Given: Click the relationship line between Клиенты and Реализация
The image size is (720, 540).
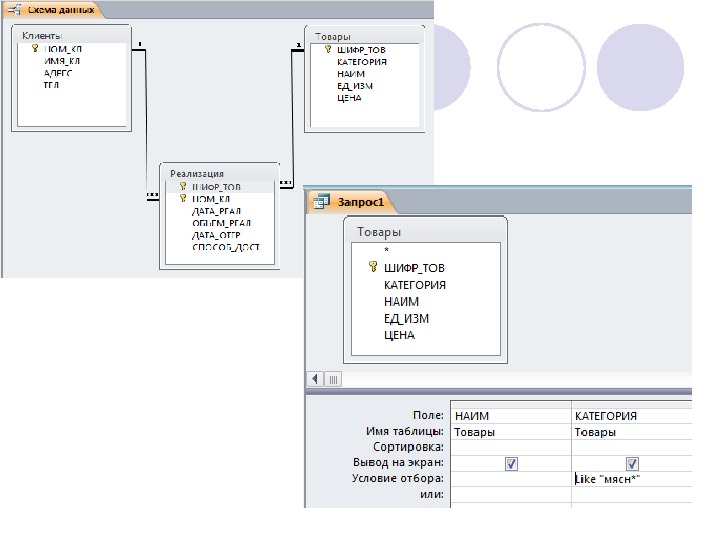Looking at the screenshot, I should tap(146, 124).
